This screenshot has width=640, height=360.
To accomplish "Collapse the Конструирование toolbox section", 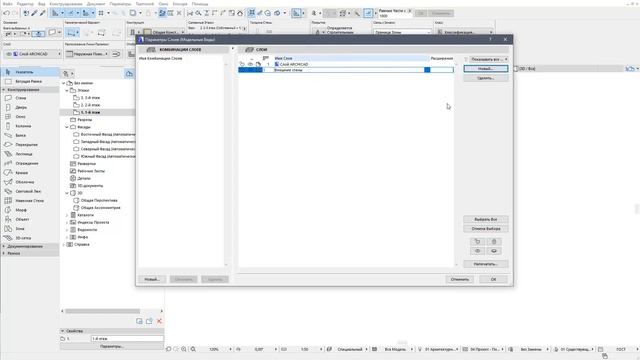I will coord(30,89).
